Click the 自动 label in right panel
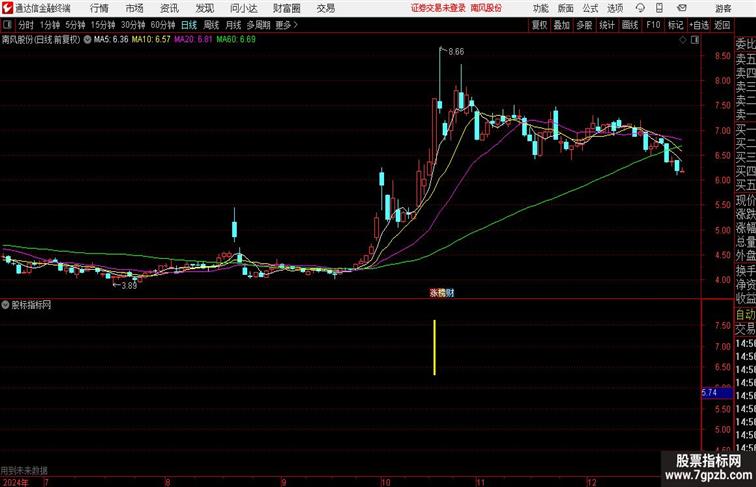Screen dimensions: 756x487 pos(745,315)
